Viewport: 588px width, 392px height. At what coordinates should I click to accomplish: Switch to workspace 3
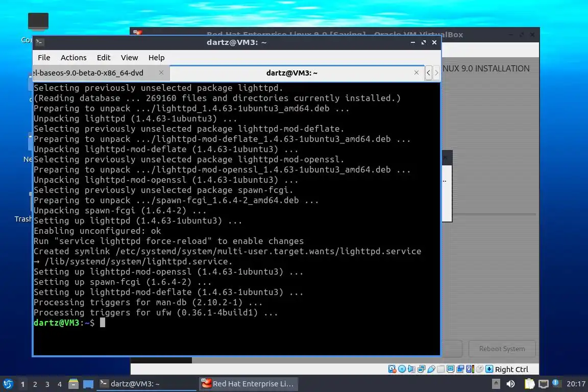pyautogui.click(x=47, y=384)
